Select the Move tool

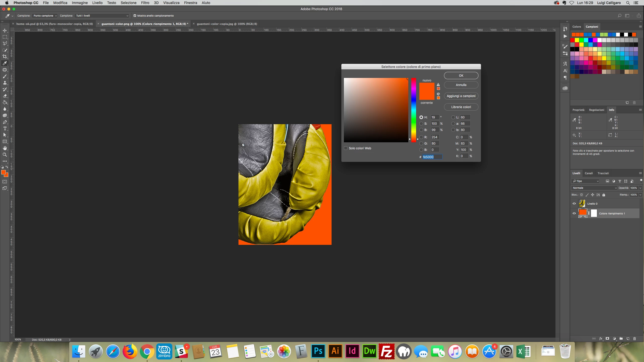coord(5,30)
